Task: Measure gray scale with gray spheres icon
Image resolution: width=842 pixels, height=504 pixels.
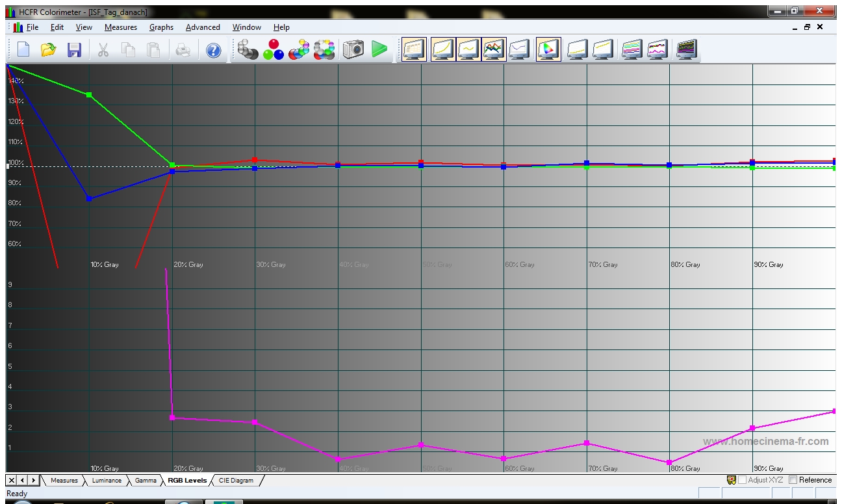Action: [x=247, y=49]
